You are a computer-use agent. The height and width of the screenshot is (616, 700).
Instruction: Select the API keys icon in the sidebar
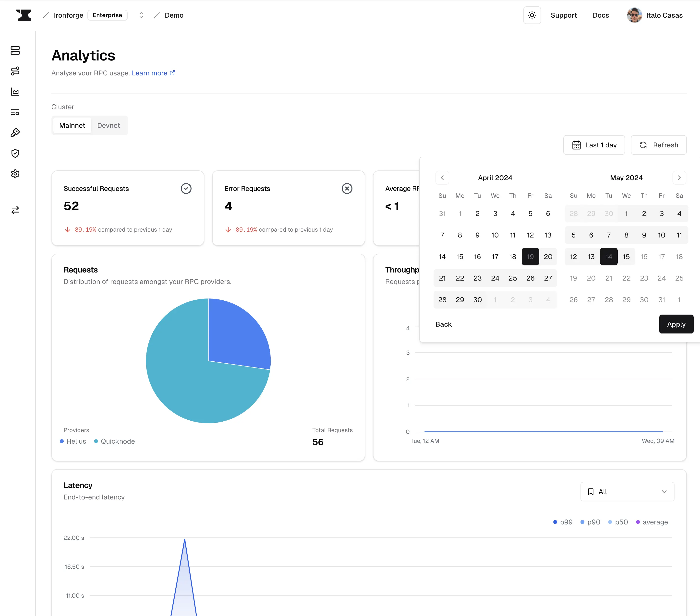(x=15, y=133)
